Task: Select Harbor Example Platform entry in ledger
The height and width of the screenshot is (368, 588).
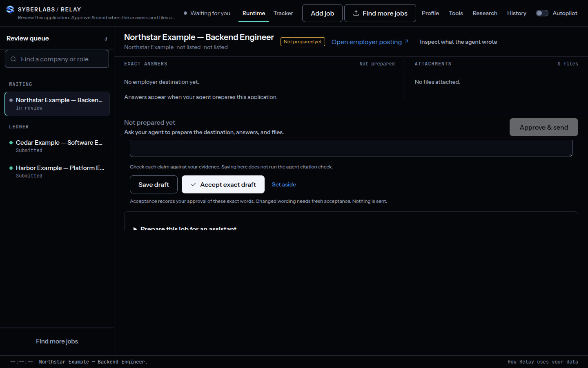Action: click(57, 171)
